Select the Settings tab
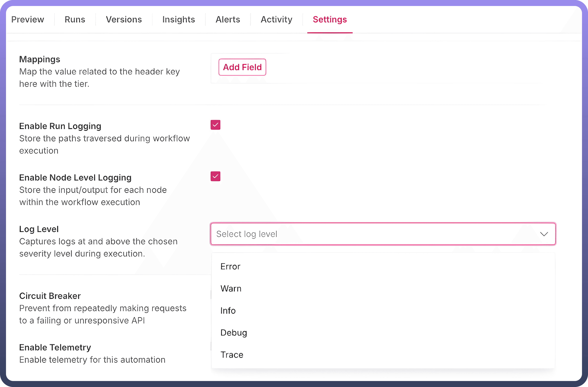Image resolution: width=588 pixels, height=387 pixels. pyautogui.click(x=330, y=19)
